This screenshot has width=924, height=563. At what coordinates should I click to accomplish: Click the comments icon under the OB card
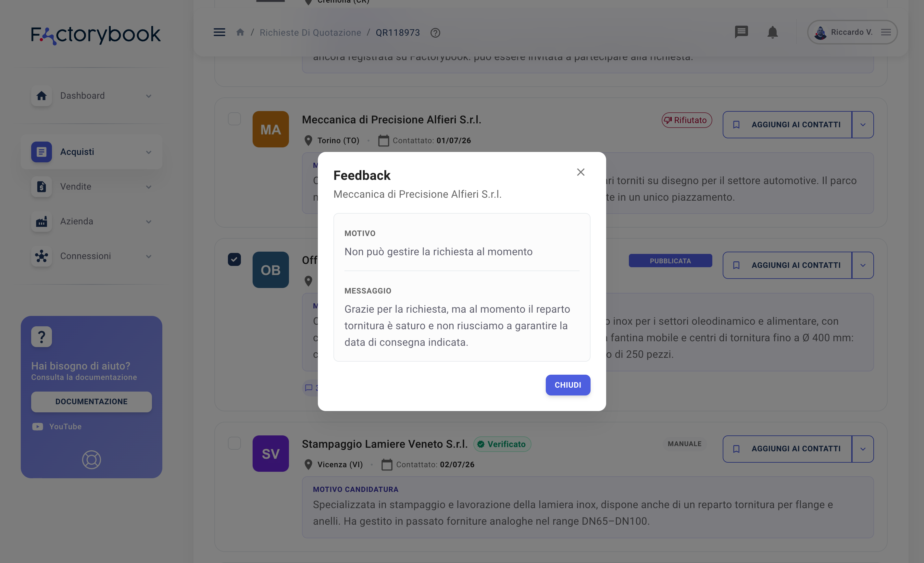click(309, 388)
